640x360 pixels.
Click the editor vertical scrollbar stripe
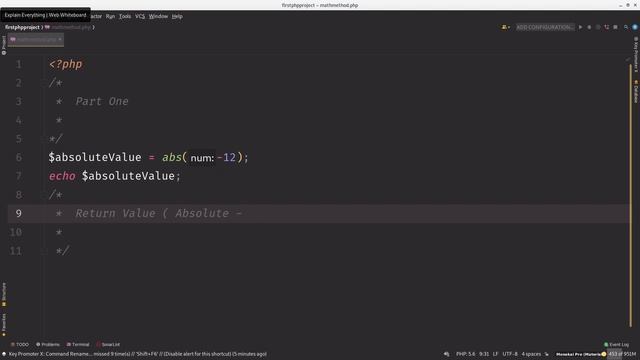tap(630, 196)
